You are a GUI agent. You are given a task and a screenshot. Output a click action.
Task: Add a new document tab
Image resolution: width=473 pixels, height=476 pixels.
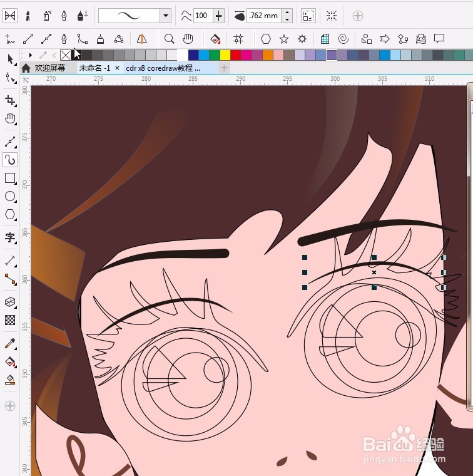tap(224, 68)
